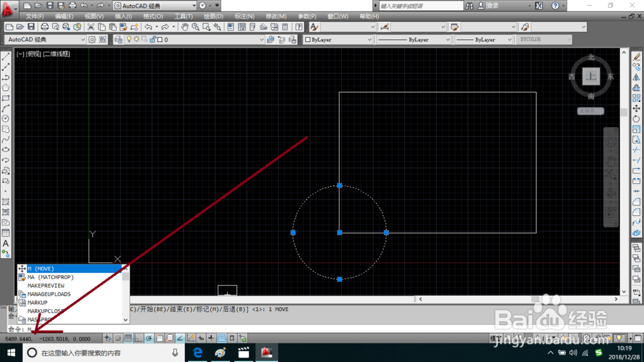Open the undo history dropdown arrow
The width and height of the screenshot is (644, 362).
pos(156,27)
